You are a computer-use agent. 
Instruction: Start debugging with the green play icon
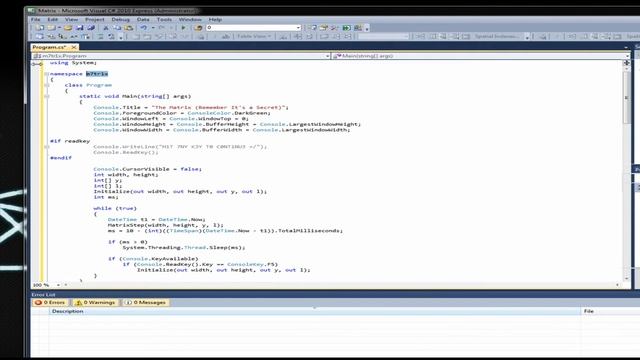(183, 28)
